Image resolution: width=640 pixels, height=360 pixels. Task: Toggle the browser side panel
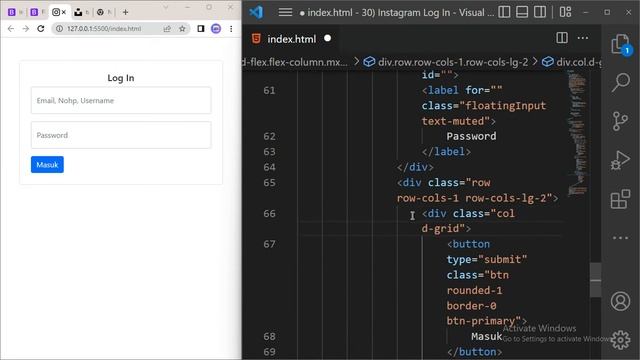tap(200, 29)
